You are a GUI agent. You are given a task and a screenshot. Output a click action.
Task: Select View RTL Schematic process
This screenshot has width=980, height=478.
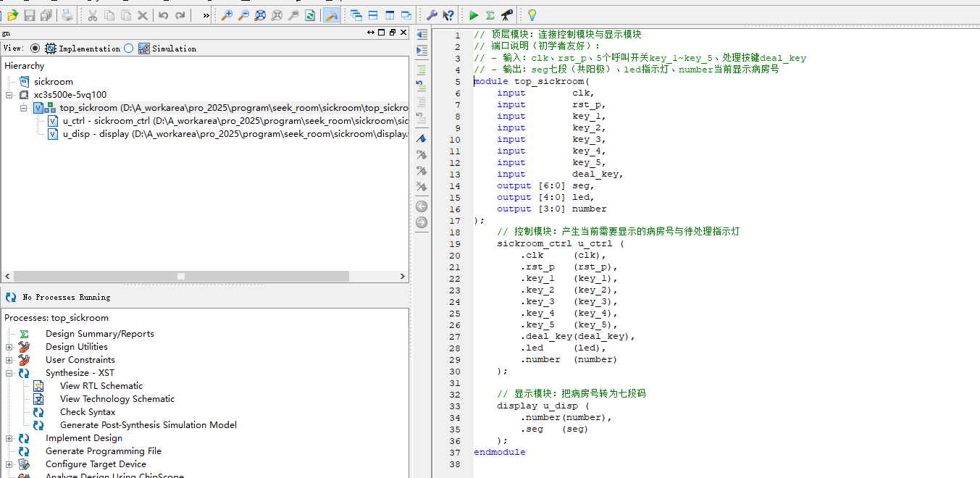tap(101, 386)
